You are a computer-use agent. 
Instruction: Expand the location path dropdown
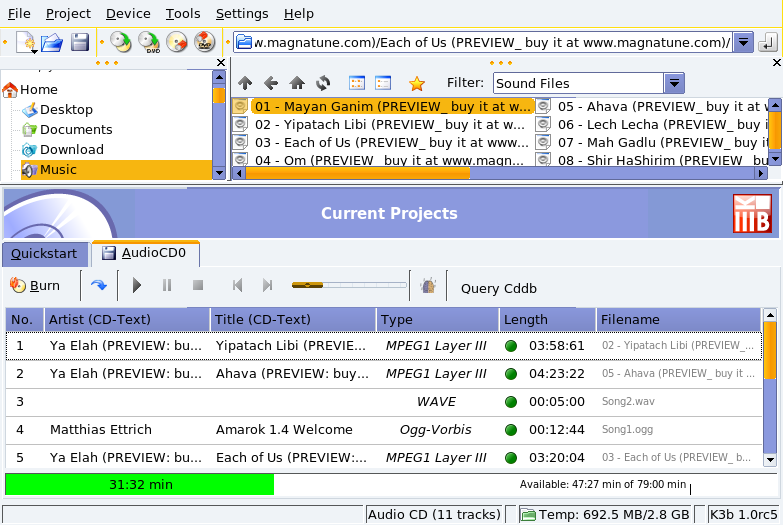[743, 42]
